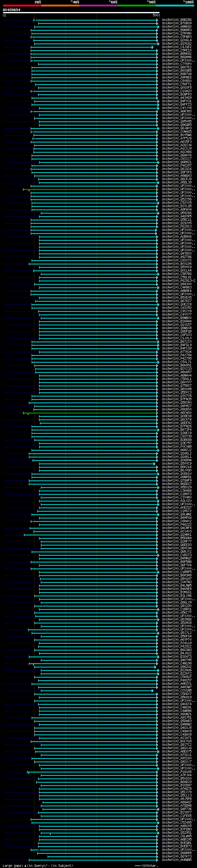Open hit UniRef100_C4JUE2

point(177,47)
